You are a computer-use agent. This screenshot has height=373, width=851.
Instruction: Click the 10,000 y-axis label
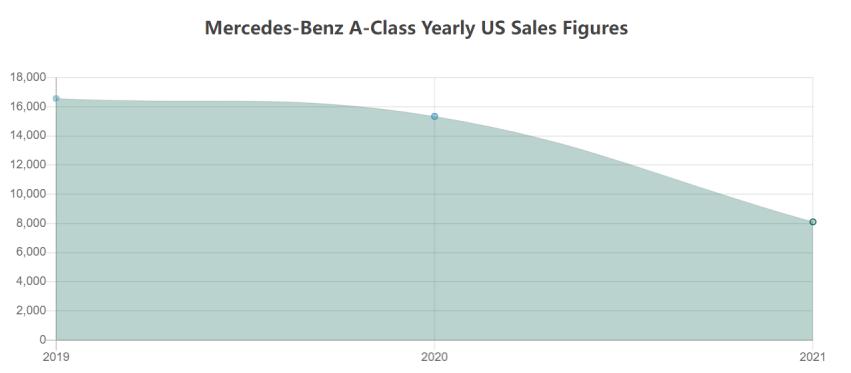pos(28,194)
